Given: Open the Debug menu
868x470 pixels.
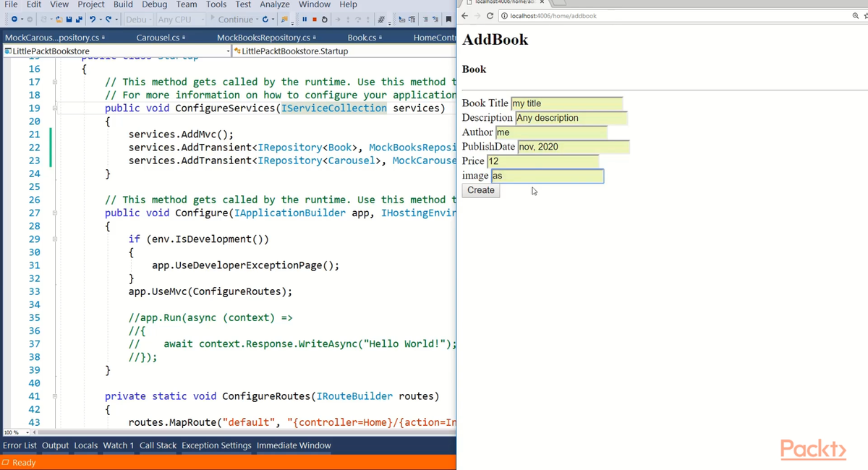Looking at the screenshot, I should pyautogui.click(x=154, y=4).
